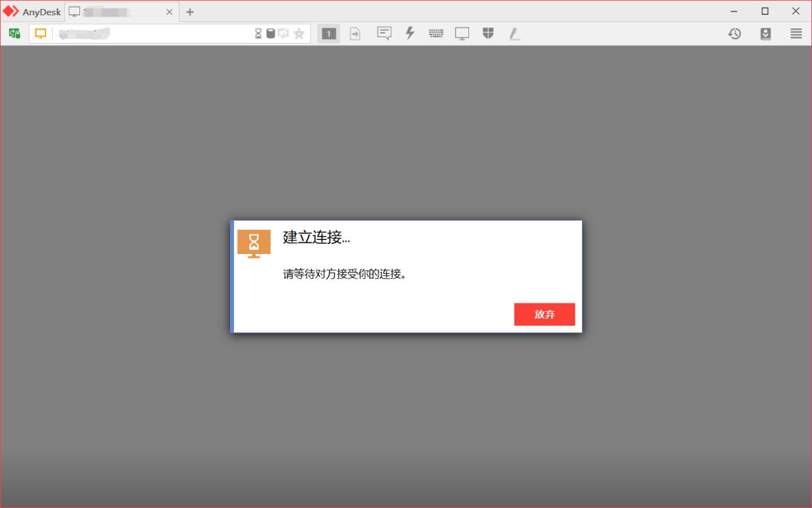
Task: Open the install update icon
Action: pyautogui.click(x=765, y=33)
